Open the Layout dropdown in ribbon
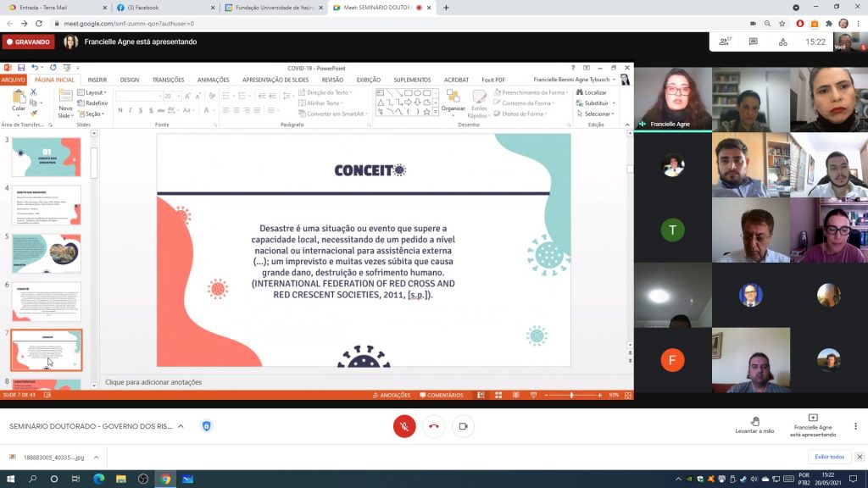Viewport: 868px width, 488px height. 93,92
